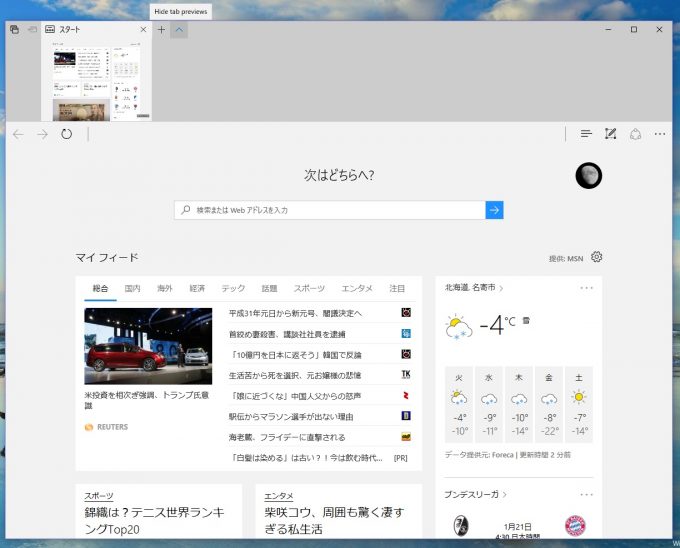Open the PR headline 「白髪は染める」は古い
The height and width of the screenshot is (548, 680).
click(306, 458)
